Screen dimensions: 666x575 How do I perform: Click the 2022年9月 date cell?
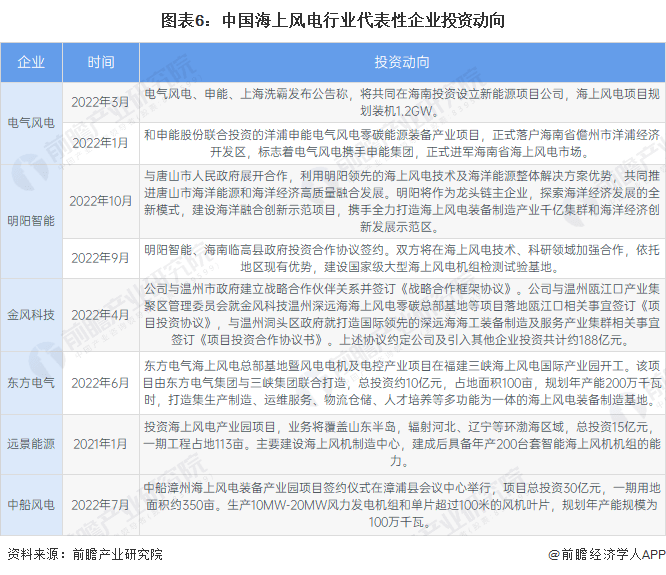pyautogui.click(x=100, y=258)
